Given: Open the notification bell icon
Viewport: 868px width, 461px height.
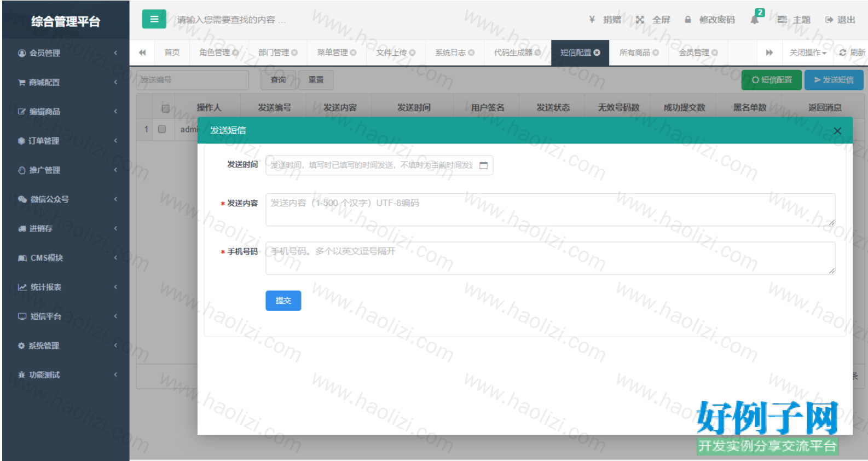Looking at the screenshot, I should (x=755, y=20).
